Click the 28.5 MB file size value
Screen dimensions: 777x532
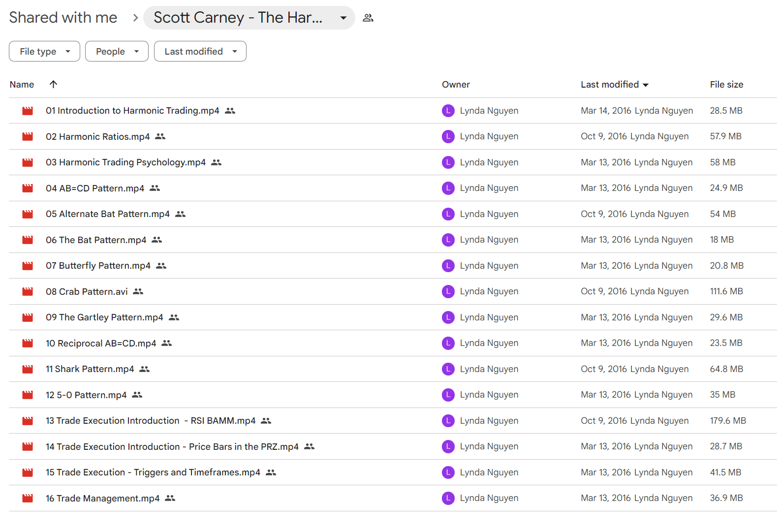tap(726, 111)
